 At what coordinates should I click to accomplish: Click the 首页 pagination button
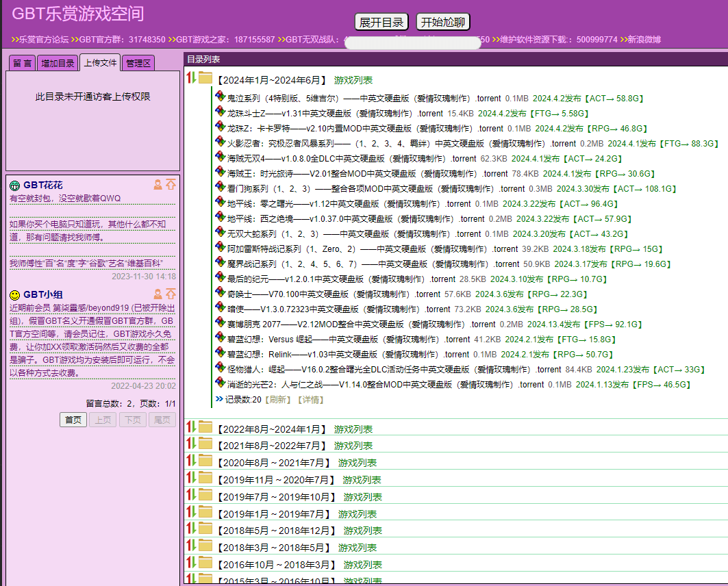(73, 420)
